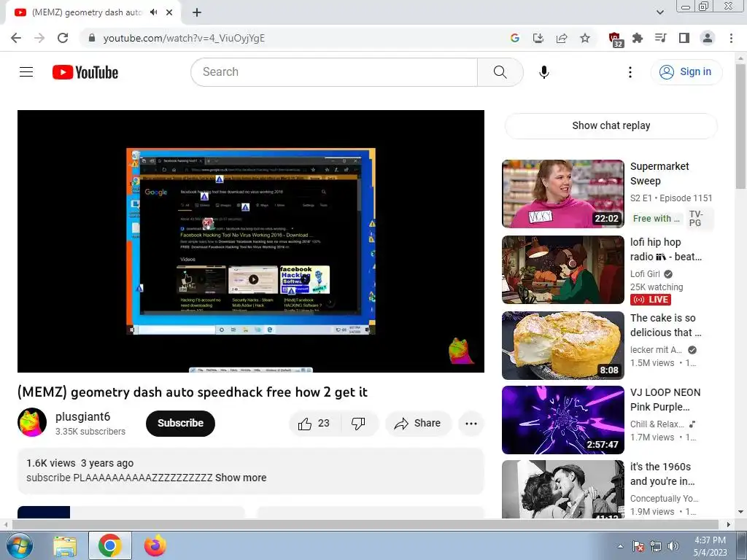Open network icon in system tray
This screenshot has width=747, height=560.
click(x=656, y=546)
